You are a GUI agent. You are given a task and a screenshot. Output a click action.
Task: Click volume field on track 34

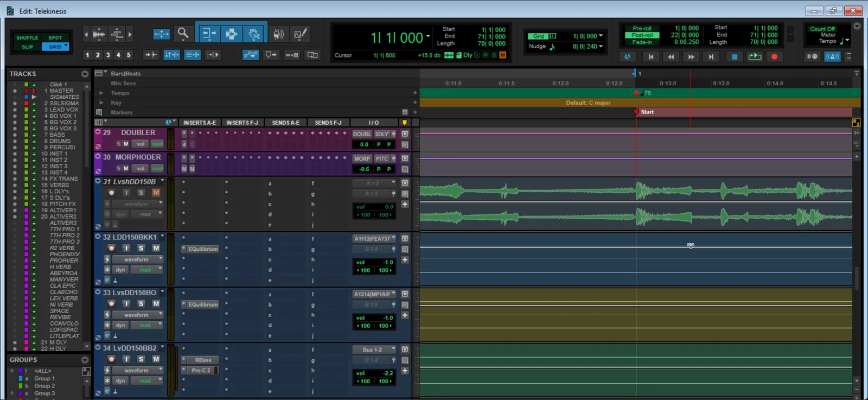[374, 373]
